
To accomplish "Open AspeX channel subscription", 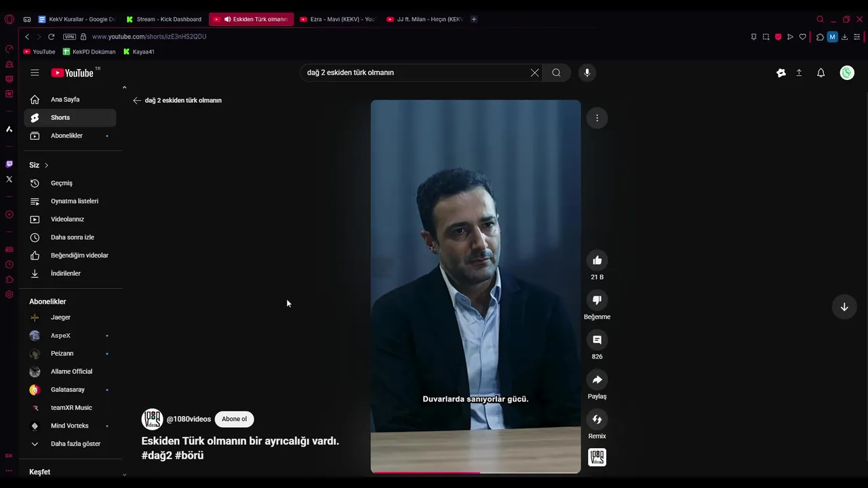I will tap(70, 335).
